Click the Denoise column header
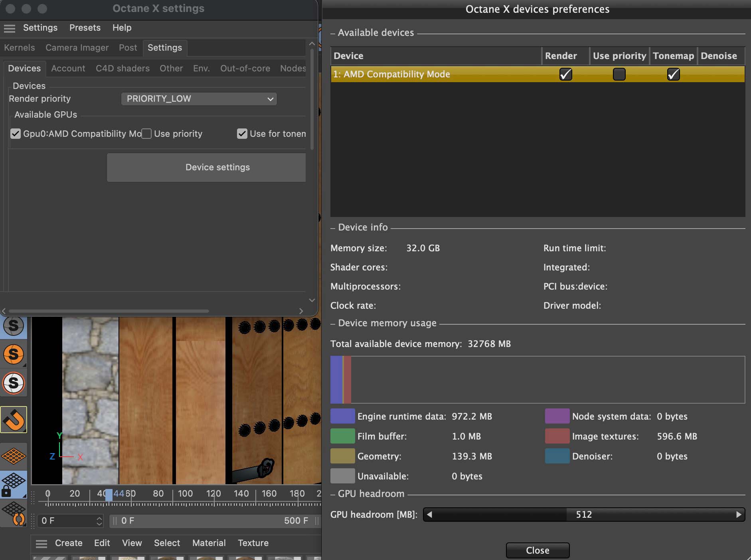751x560 pixels. click(721, 56)
